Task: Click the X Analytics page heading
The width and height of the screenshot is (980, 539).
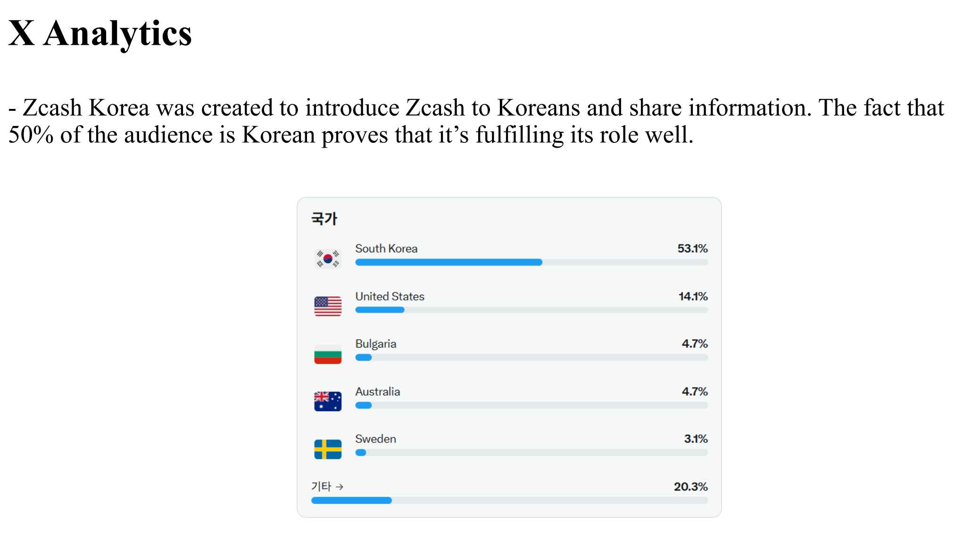Action: coord(100,33)
